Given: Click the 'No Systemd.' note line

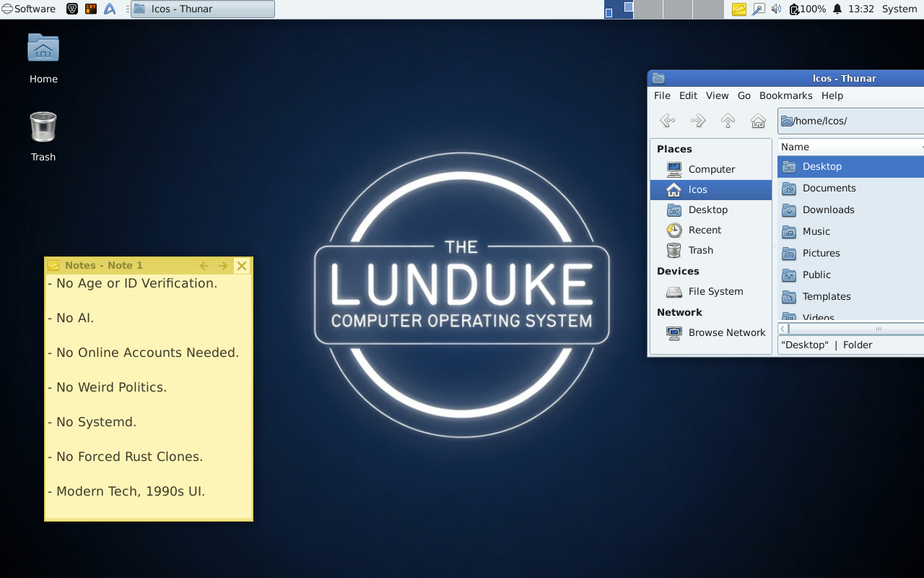Looking at the screenshot, I should 92,422.
